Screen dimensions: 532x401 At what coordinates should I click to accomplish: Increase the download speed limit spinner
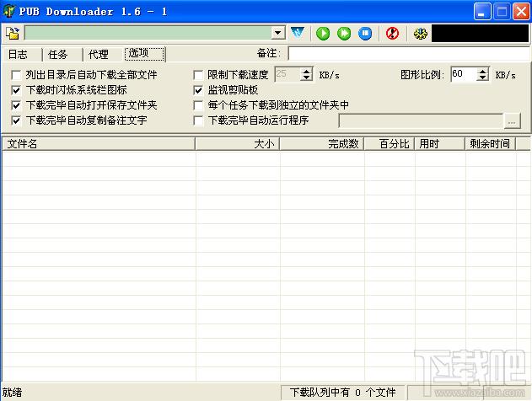click(306, 71)
